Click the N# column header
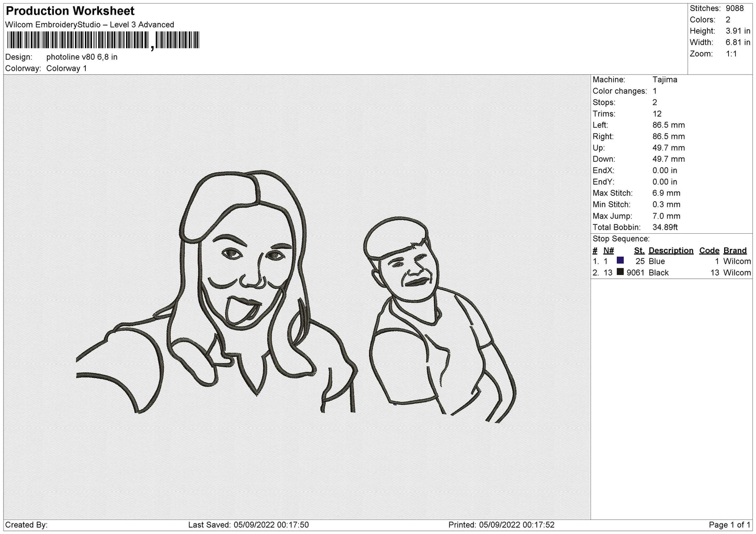The width and height of the screenshot is (756, 534). [x=608, y=251]
